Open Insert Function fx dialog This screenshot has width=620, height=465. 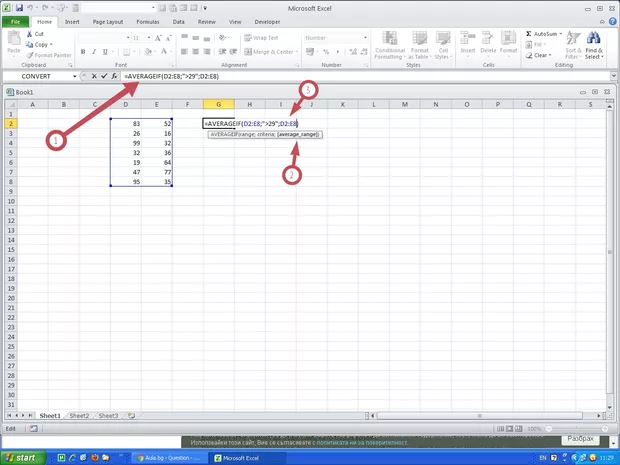tap(114, 76)
